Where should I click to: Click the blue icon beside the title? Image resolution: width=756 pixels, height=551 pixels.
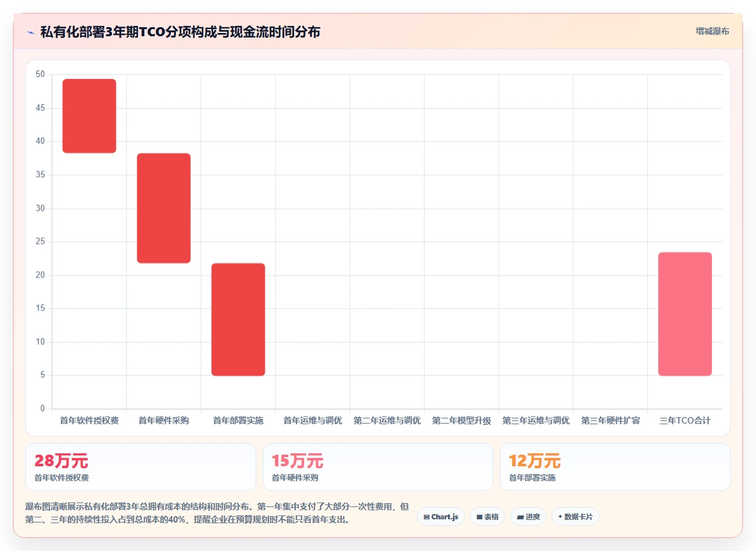[31, 33]
